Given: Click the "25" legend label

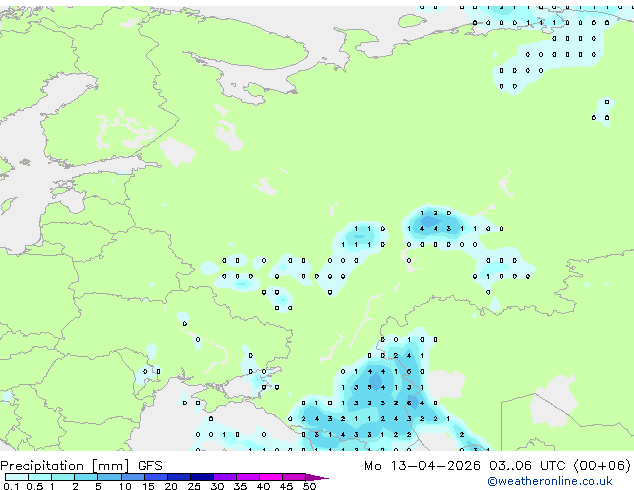Looking at the screenshot, I should (194, 486).
